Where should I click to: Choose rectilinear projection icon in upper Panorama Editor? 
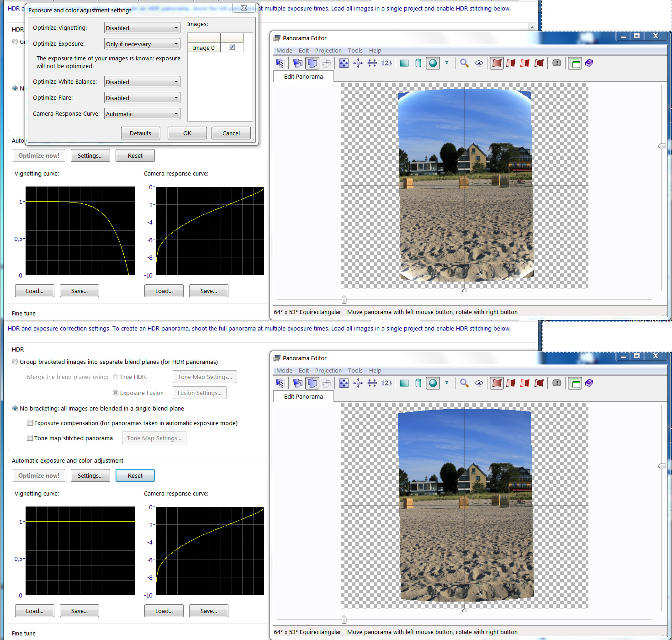pos(404,63)
